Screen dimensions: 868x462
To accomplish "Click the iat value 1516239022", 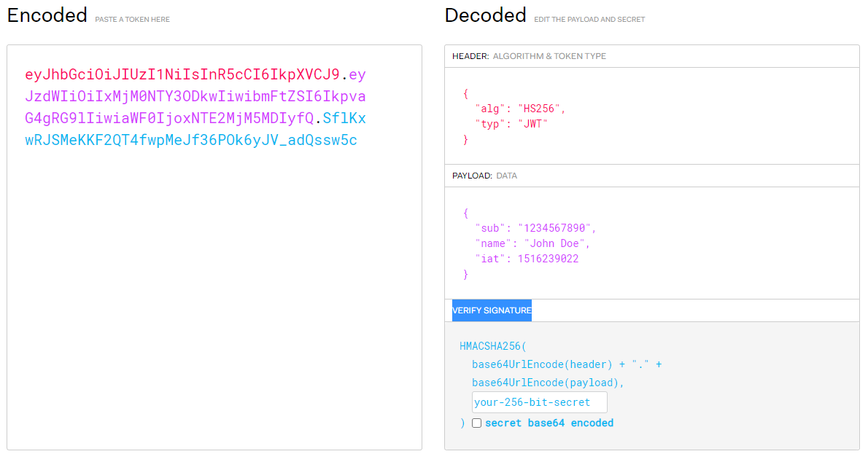I will [548, 259].
